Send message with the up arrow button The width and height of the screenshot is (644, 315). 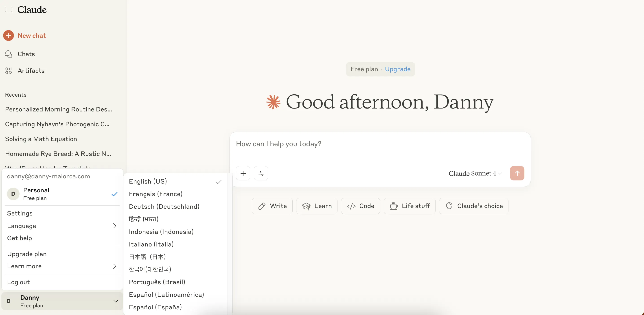pos(517,173)
